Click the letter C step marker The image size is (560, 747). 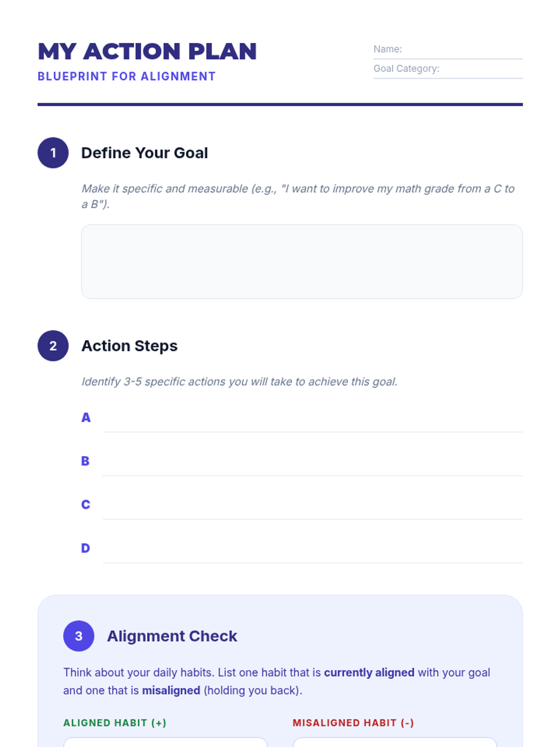85,505
